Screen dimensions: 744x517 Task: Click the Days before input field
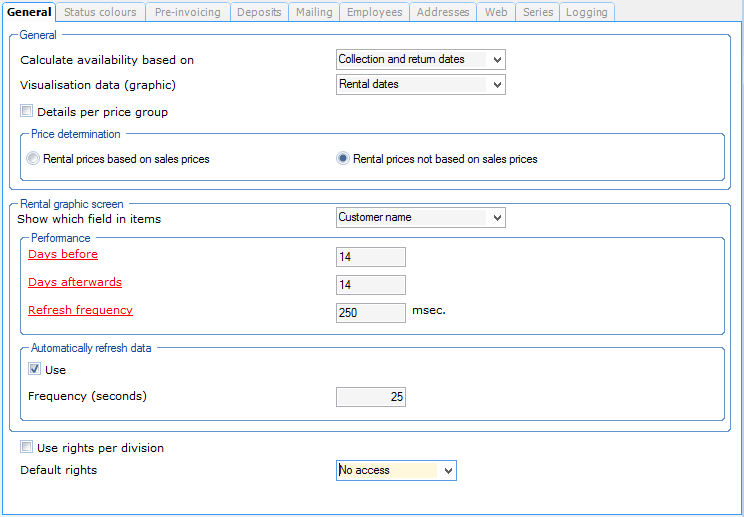[x=371, y=257]
